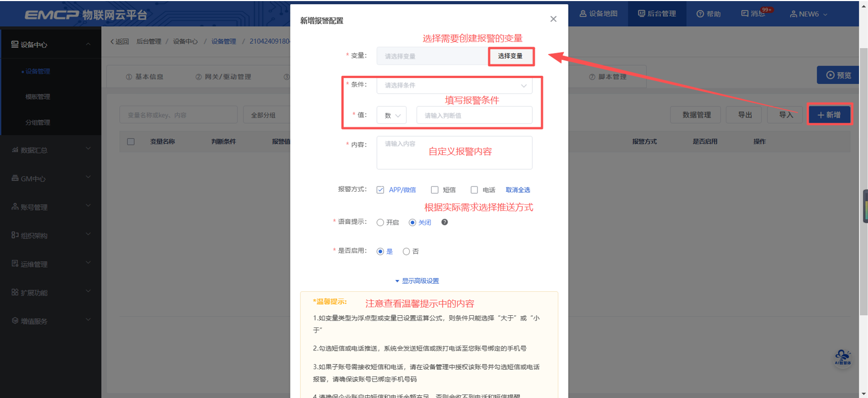The image size is (868, 398).
Task: Open the 请选择条件 condition dropdown
Action: (455, 85)
